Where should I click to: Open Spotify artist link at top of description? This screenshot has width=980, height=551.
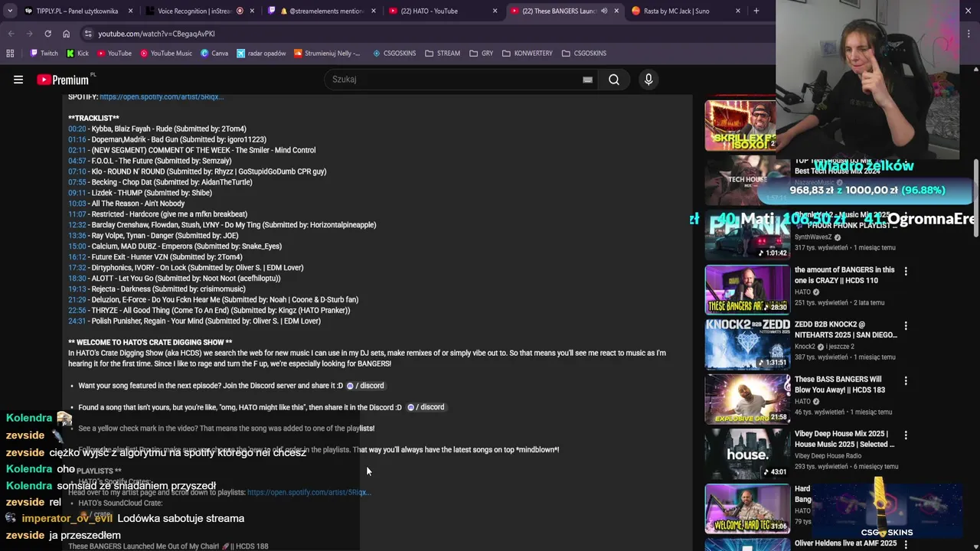click(x=161, y=97)
